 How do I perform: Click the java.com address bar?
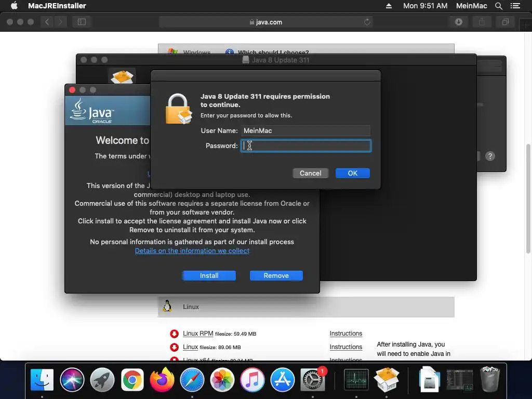(265, 22)
